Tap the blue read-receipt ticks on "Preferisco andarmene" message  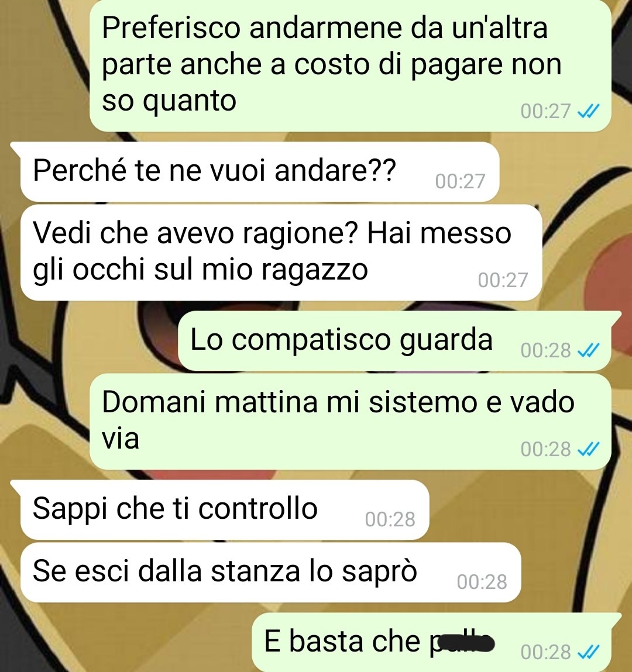pyautogui.click(x=588, y=112)
